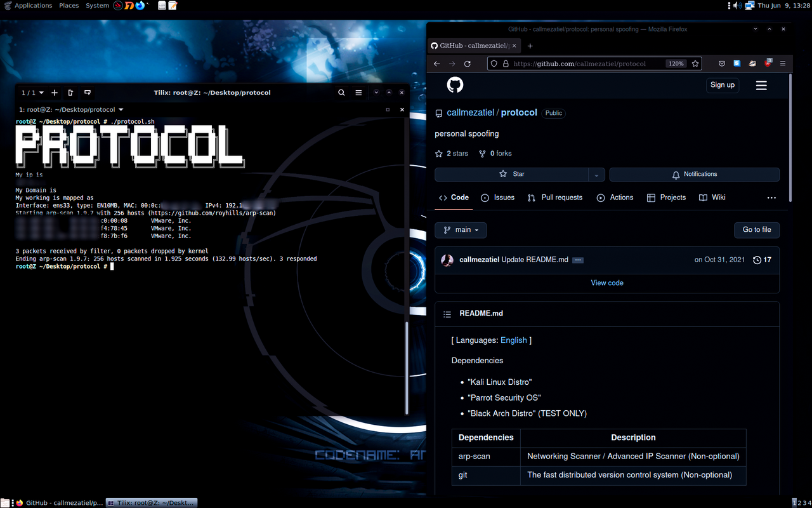Click the orange Burp Suite launcher icon
The image size is (812, 508).
[x=128, y=5]
